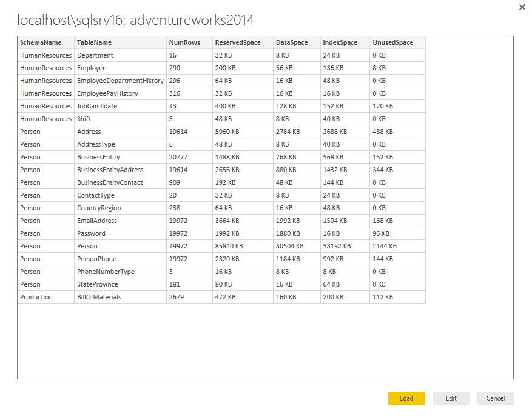Click the 400 KB reserved space value
This screenshot has height=420, width=532.
(x=243, y=106)
